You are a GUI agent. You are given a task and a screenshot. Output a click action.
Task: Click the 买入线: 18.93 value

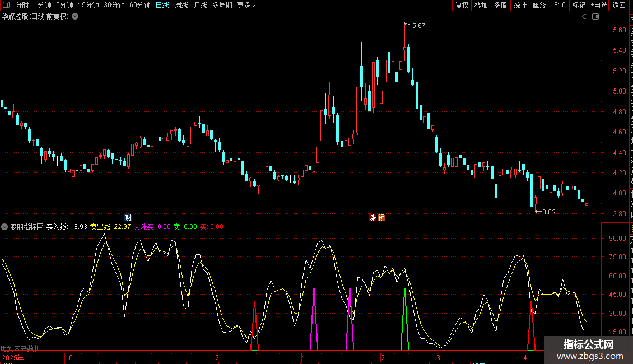click(x=67, y=227)
